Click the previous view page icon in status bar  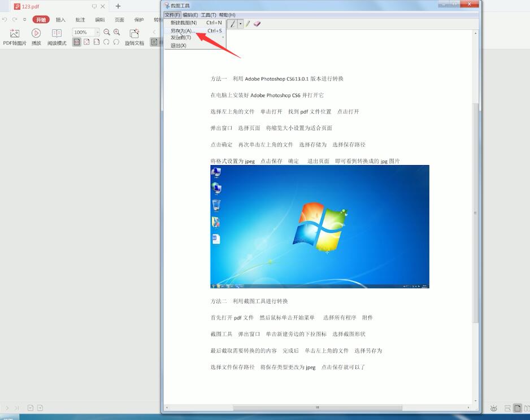click(x=30, y=408)
